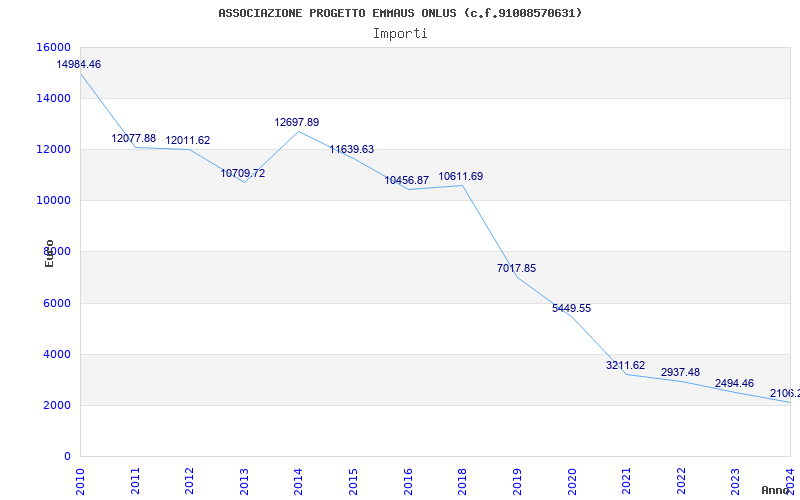Click the 2014 x-axis year label

coord(298,481)
